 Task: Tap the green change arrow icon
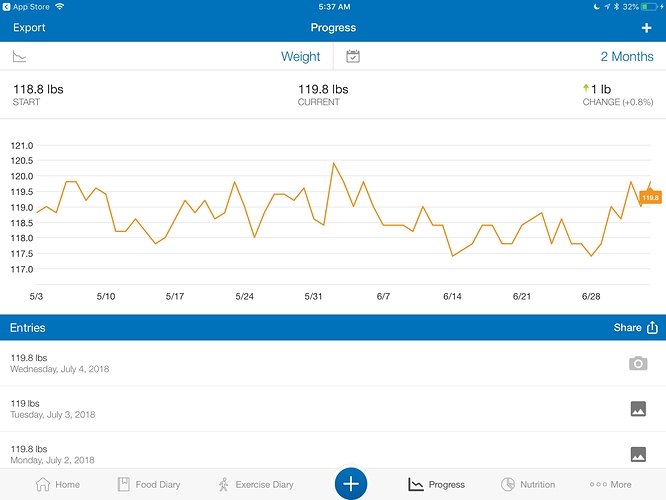tap(586, 88)
